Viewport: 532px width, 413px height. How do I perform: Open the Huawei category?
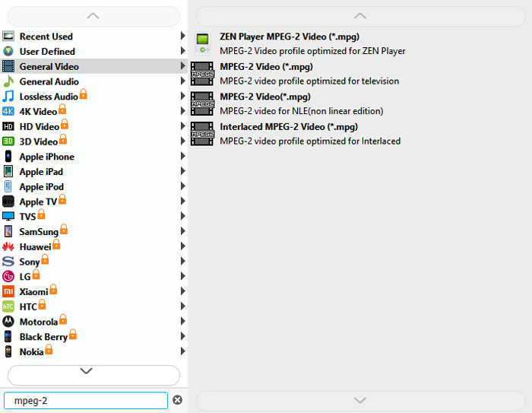[x=94, y=246]
